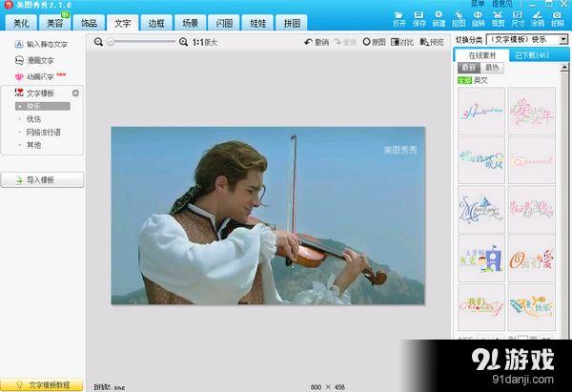Open the 文字模板教程 tutorial link
The image size is (572, 392).
pyautogui.click(x=42, y=385)
